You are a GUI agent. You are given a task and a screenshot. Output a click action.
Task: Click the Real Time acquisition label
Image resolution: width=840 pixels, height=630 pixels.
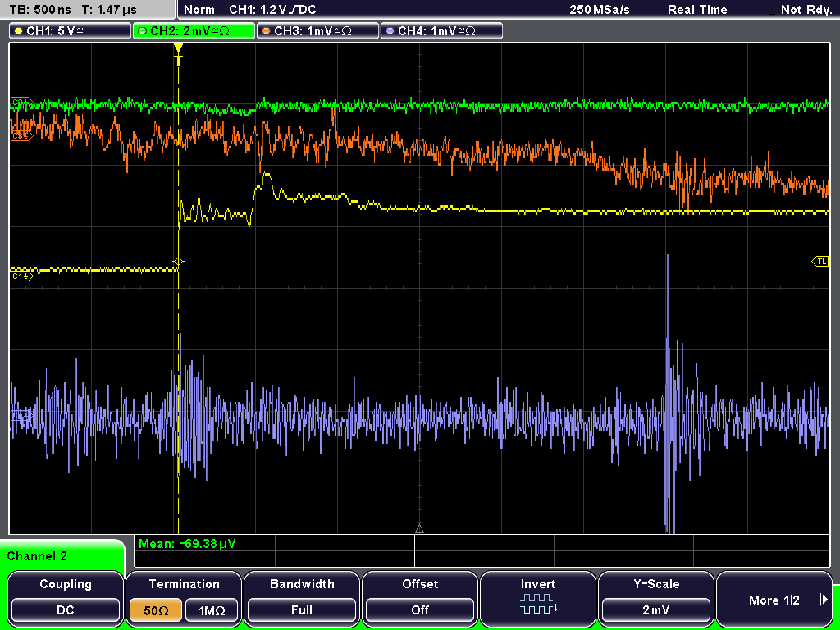[697, 10]
